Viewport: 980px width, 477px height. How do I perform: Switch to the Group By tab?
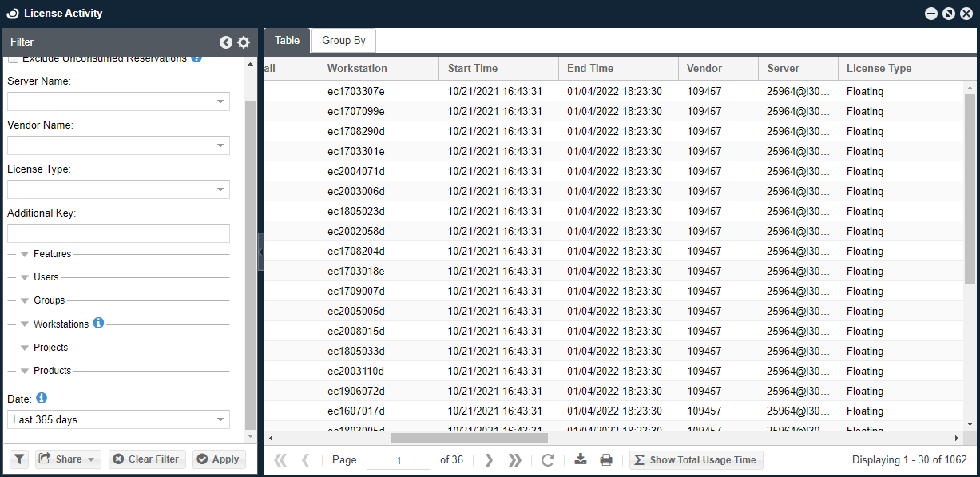coord(343,41)
